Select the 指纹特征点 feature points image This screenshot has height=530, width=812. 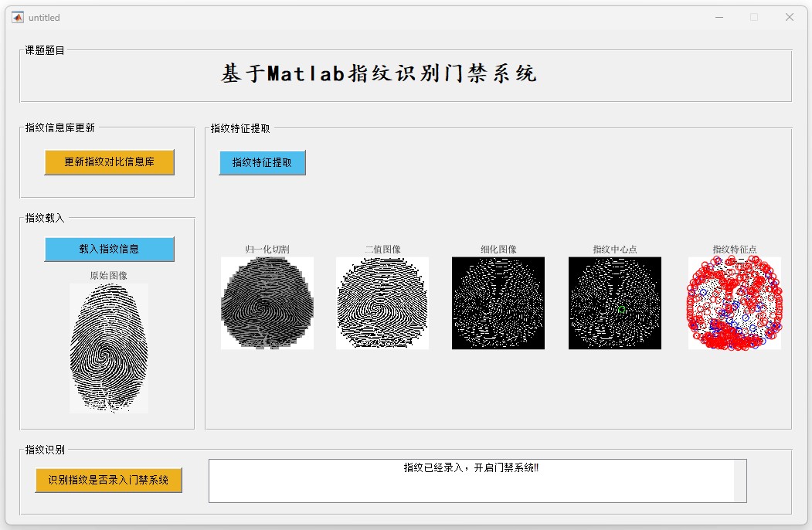point(734,303)
